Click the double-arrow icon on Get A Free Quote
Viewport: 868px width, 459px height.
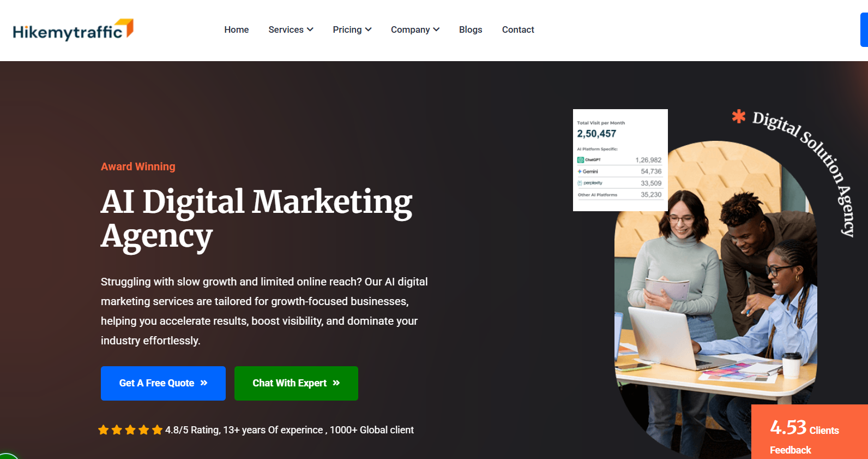[x=204, y=383]
